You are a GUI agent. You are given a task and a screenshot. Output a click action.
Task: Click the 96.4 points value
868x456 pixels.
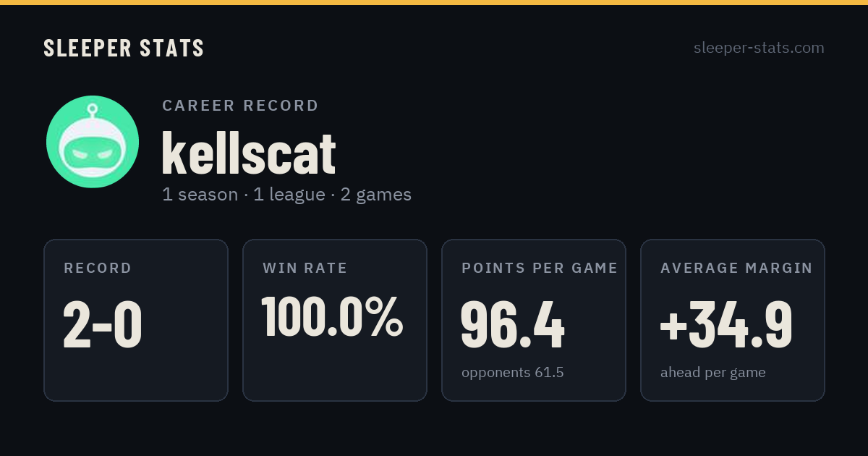tap(512, 325)
